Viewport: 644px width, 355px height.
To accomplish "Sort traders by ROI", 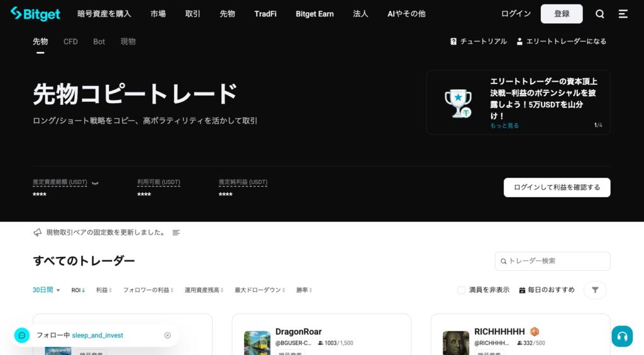I will click(x=78, y=290).
